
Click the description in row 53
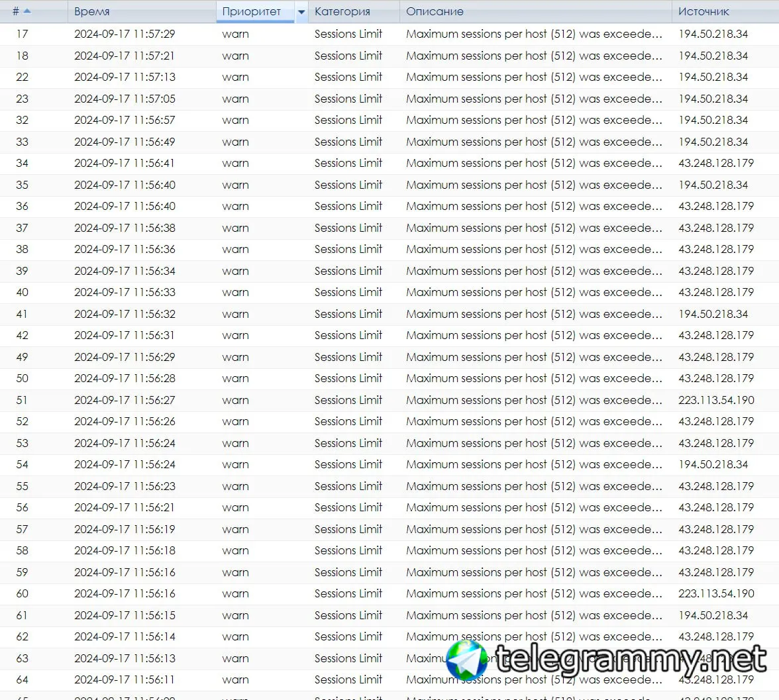pos(534,443)
